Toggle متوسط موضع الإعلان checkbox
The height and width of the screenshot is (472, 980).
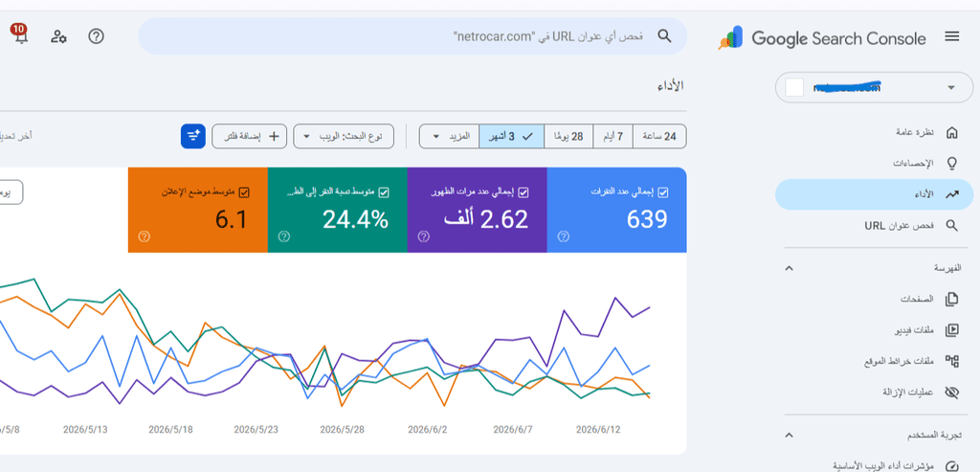(244, 192)
